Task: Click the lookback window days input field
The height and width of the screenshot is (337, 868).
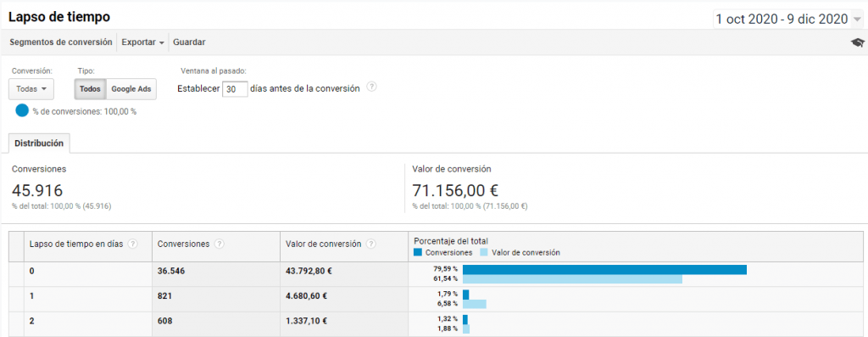Action: pyautogui.click(x=235, y=88)
